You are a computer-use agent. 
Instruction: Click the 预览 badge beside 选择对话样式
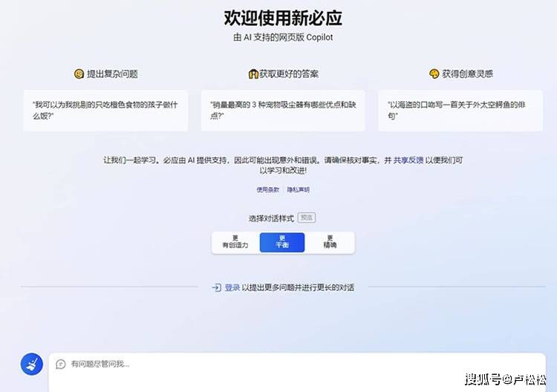(307, 218)
